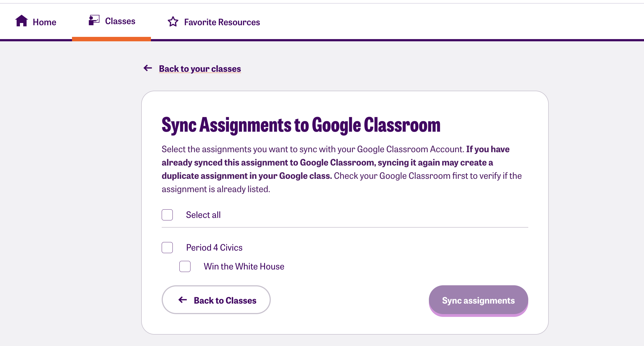The width and height of the screenshot is (644, 346).
Task: Click the Sync Assignments to Google Classroom heading
Action: pos(301,125)
